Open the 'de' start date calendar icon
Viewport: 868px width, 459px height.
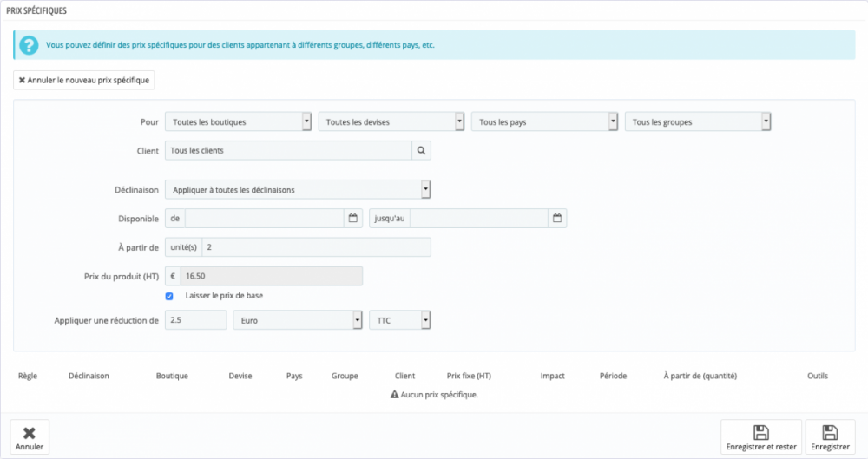tap(352, 218)
